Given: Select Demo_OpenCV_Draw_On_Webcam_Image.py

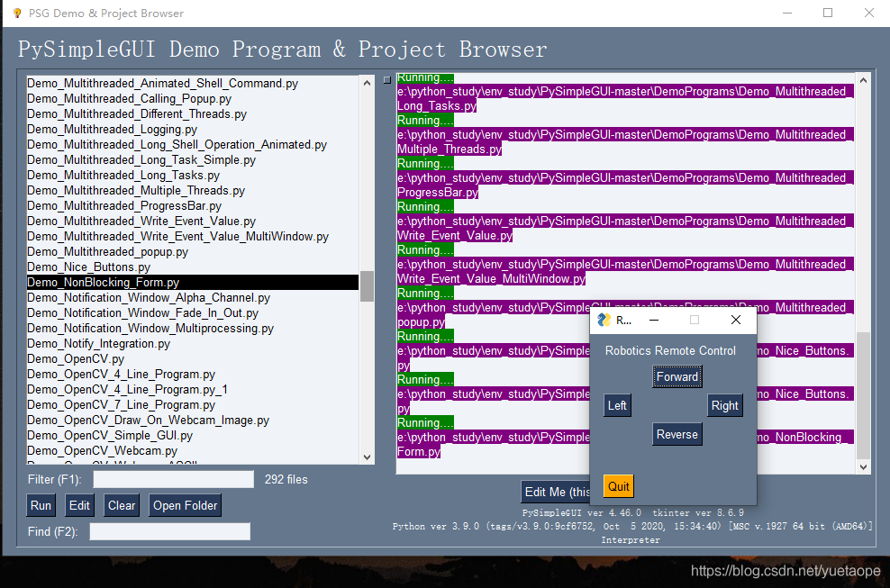Looking at the screenshot, I should [x=193, y=421].
